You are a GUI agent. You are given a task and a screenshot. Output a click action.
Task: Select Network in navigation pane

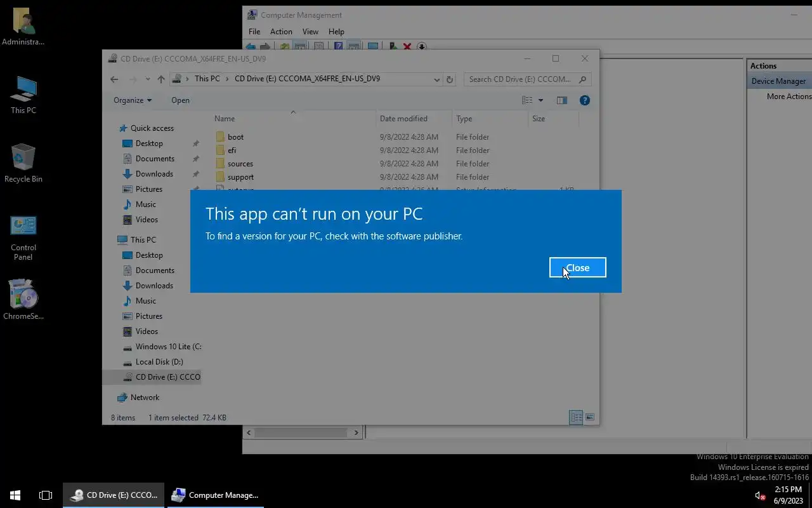point(145,397)
